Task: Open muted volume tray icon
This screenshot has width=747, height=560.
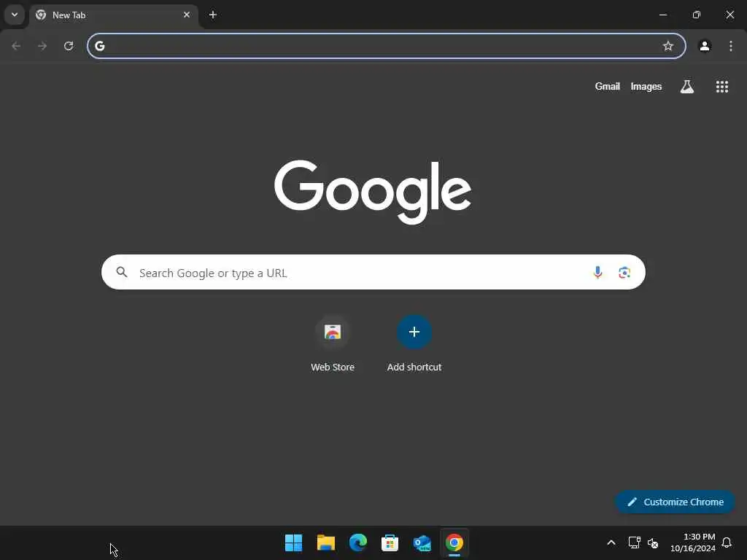Action: click(x=653, y=542)
